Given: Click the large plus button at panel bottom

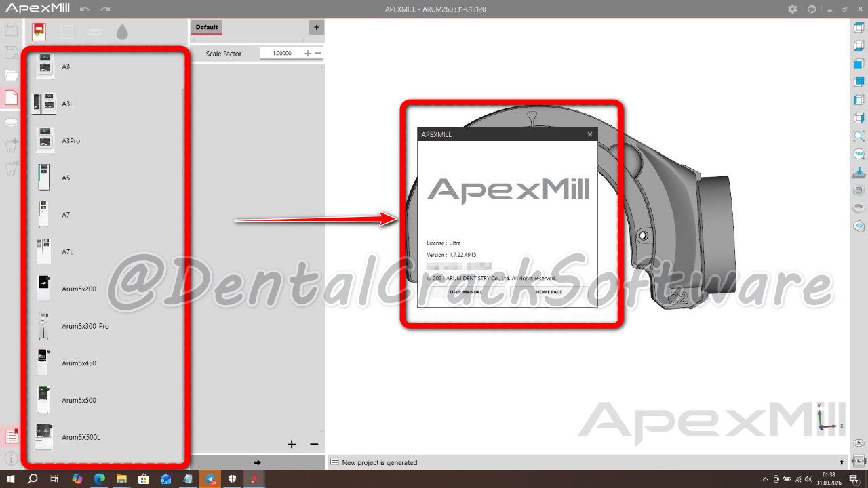Looking at the screenshot, I should tap(292, 444).
